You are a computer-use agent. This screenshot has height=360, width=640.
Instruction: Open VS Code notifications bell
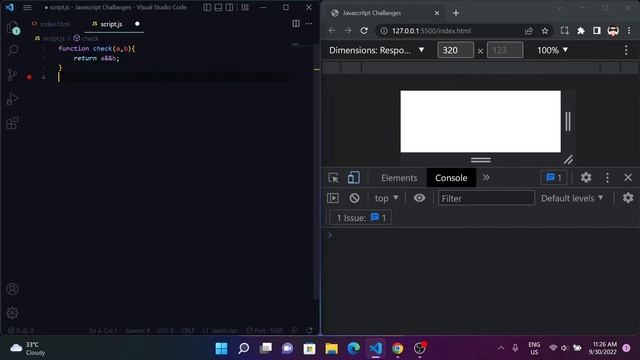310,331
